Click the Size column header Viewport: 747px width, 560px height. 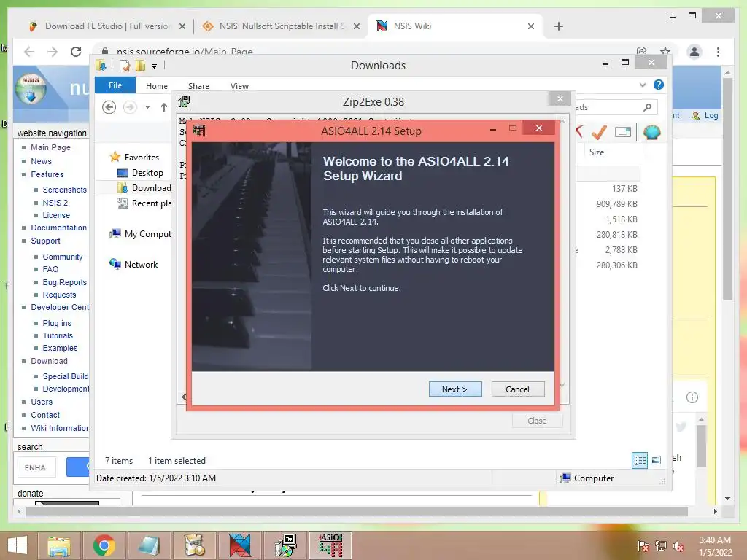597,152
